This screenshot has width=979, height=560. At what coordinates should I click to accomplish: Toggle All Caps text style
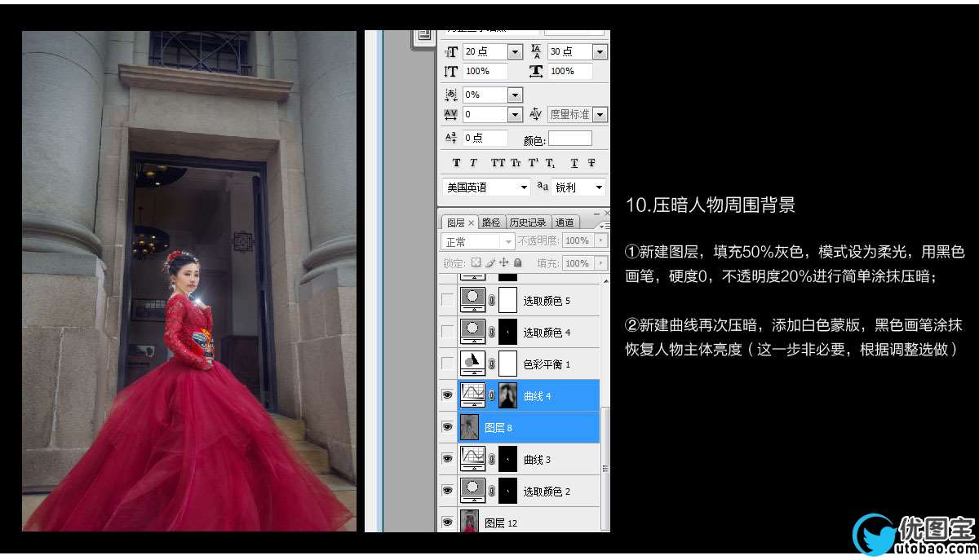click(498, 163)
